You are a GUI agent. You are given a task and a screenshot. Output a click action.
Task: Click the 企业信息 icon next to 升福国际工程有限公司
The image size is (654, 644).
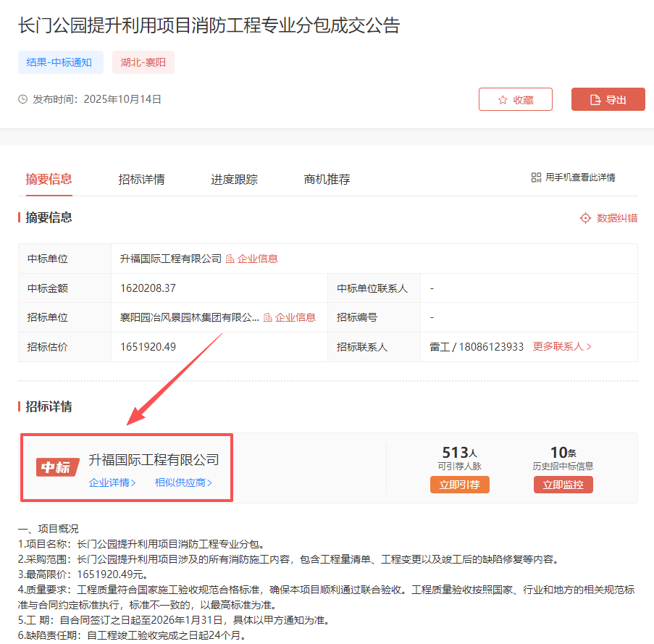pyautogui.click(x=230, y=259)
